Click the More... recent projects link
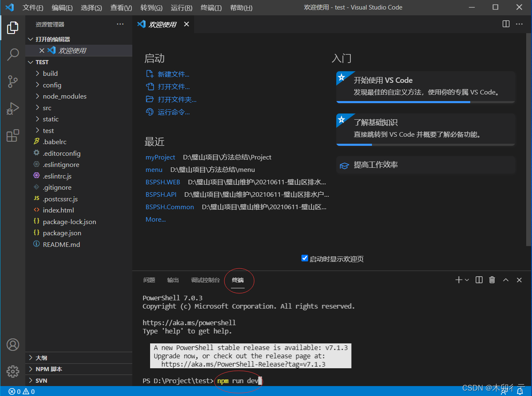The height and width of the screenshot is (396, 532). pyautogui.click(x=155, y=219)
